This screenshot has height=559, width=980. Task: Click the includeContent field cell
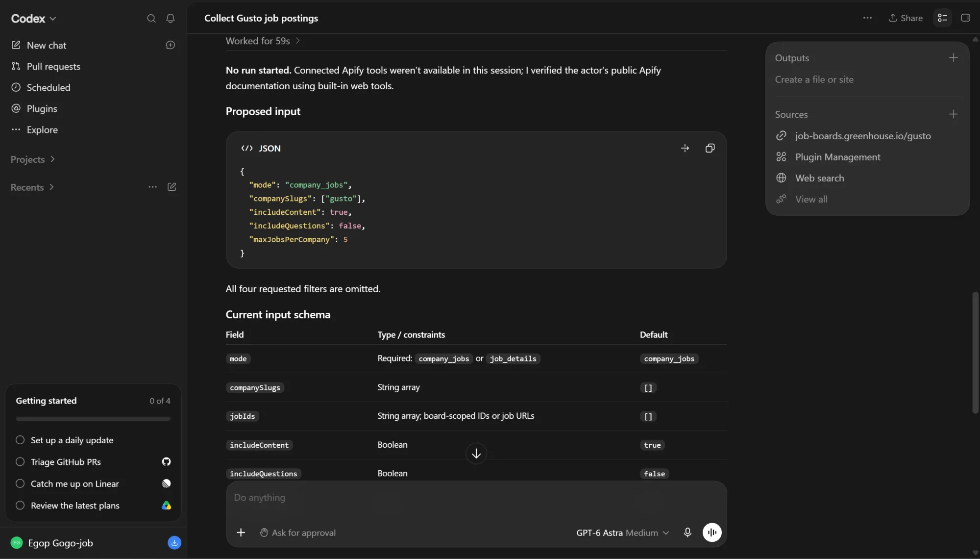[x=259, y=445]
